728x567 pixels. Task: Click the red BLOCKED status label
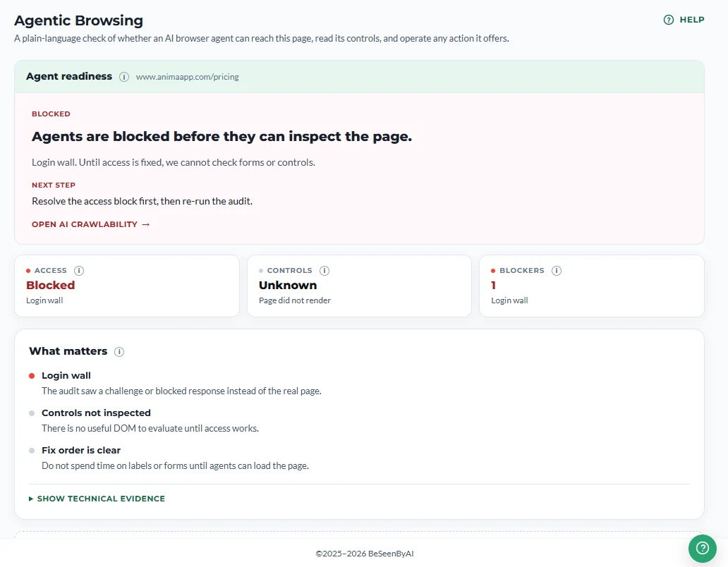(51, 114)
